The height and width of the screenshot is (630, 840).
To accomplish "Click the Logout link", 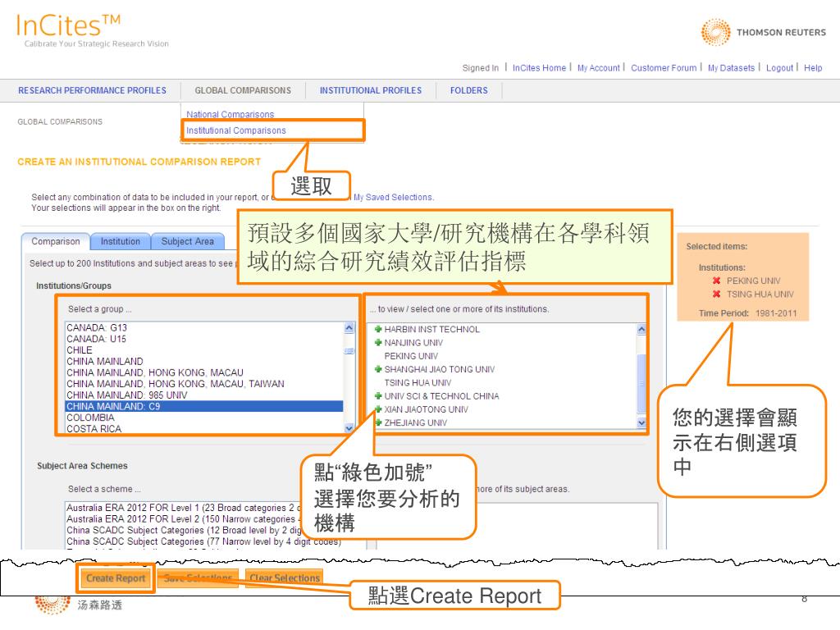I will coord(779,68).
